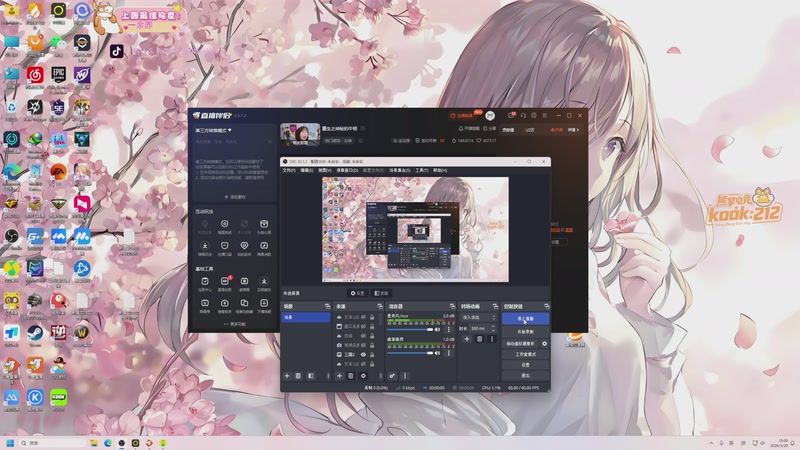
Task: Open the Docks menu in OBS
Action: (x=347, y=170)
